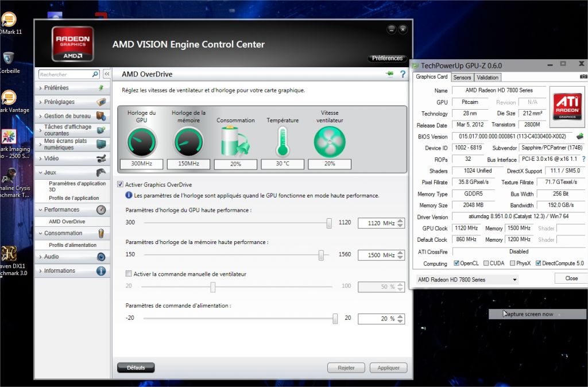This screenshot has width=588, height=387.
Task: Toggle Activer Graphics OverDrive checkbox
Action: 121,184
